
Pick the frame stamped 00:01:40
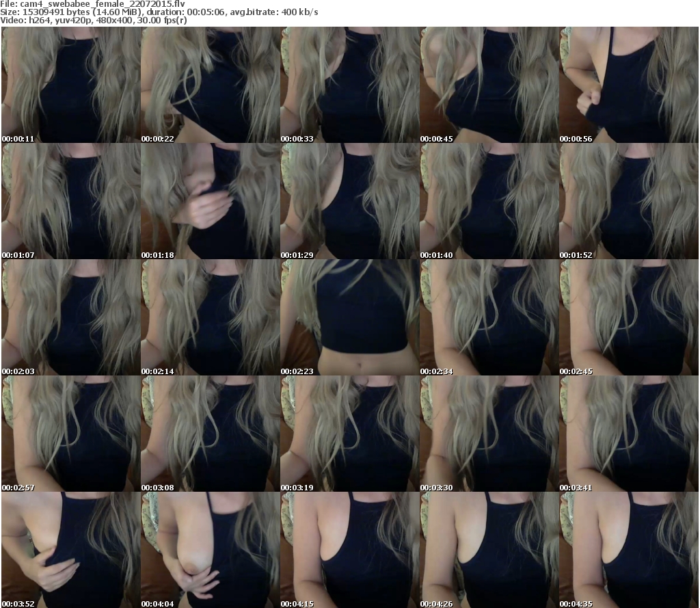click(x=489, y=201)
